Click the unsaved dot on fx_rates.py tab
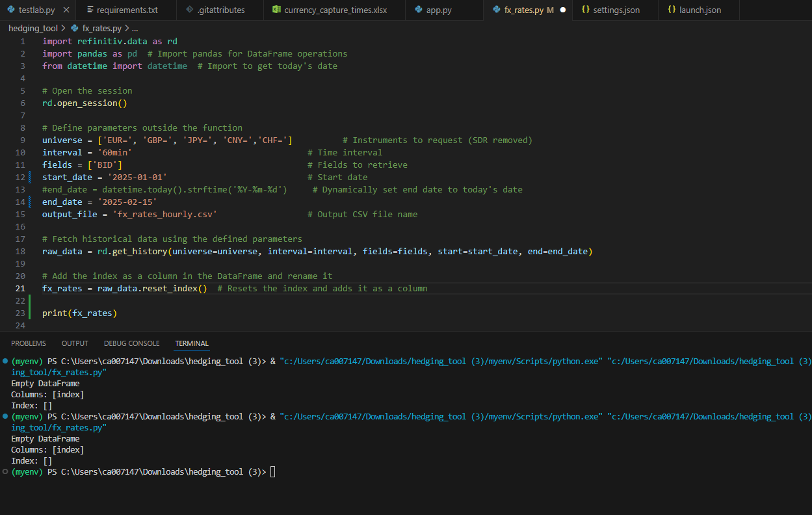This screenshot has height=515, width=812. (x=562, y=10)
